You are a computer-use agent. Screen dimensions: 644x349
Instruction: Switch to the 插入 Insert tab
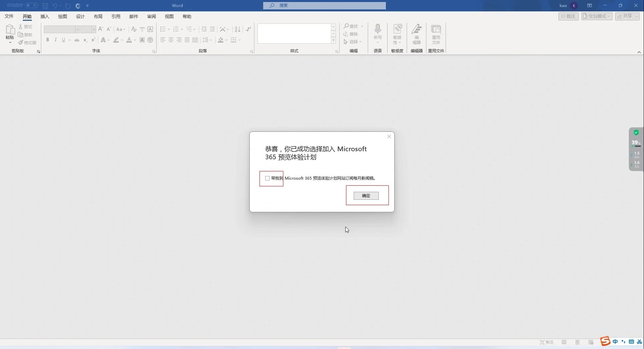[x=45, y=16]
